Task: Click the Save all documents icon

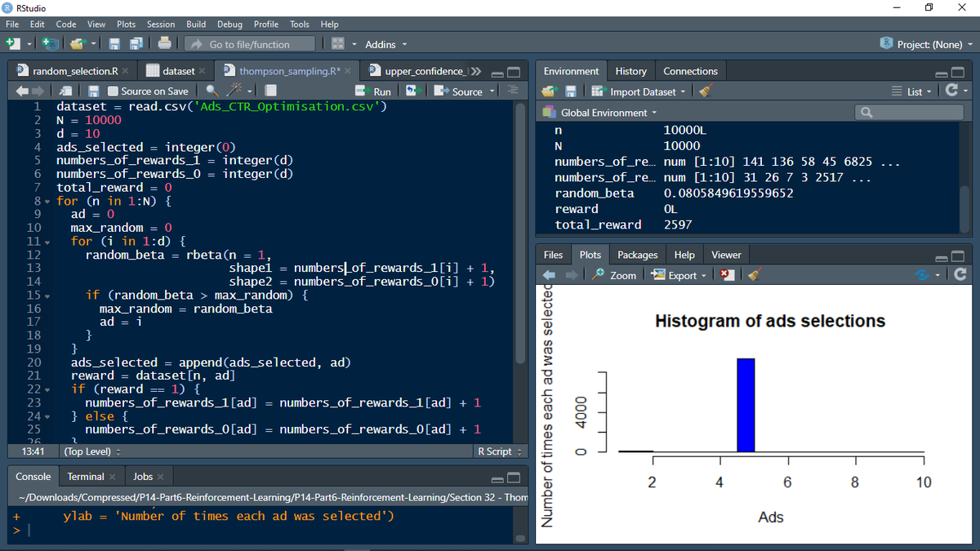Action: [136, 44]
